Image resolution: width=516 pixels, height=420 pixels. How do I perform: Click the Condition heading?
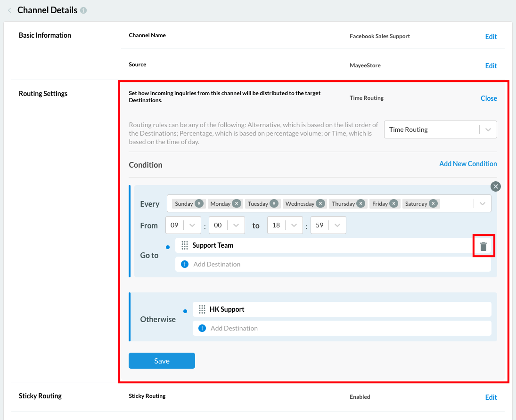[x=146, y=165]
